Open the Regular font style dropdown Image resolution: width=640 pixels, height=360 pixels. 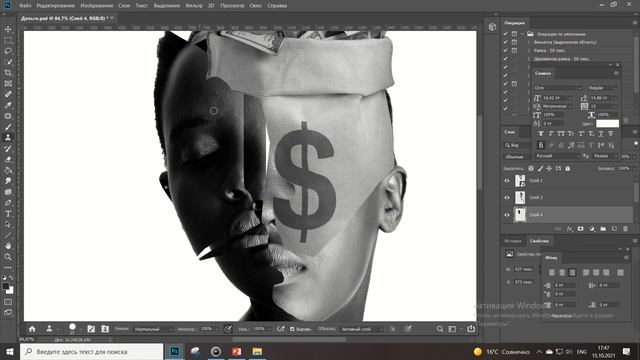pos(602,88)
